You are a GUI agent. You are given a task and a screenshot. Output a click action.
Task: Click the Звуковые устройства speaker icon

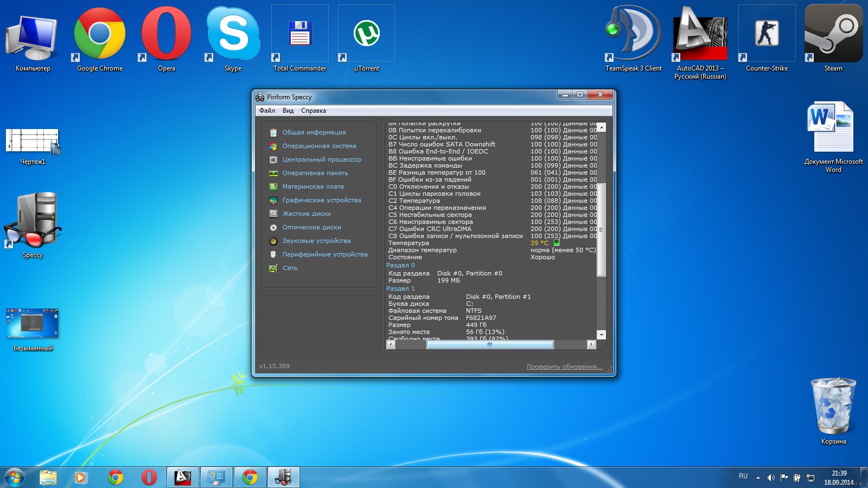coord(273,241)
